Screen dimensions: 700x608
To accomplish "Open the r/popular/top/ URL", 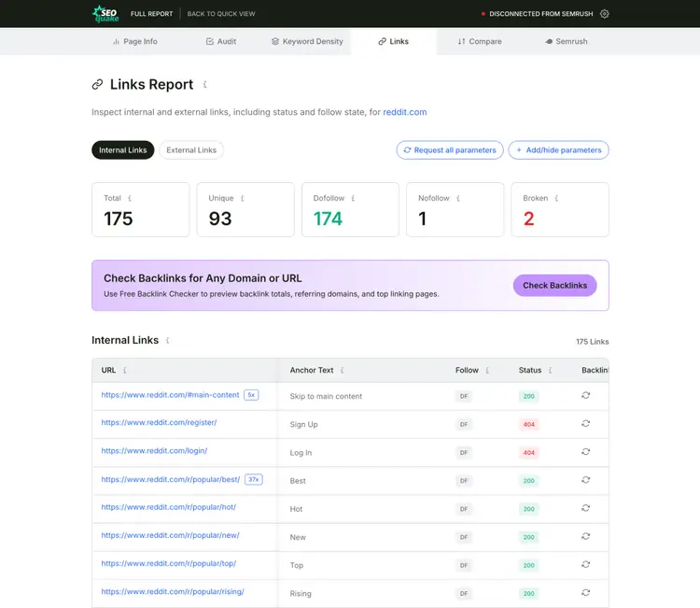I will [169, 563].
